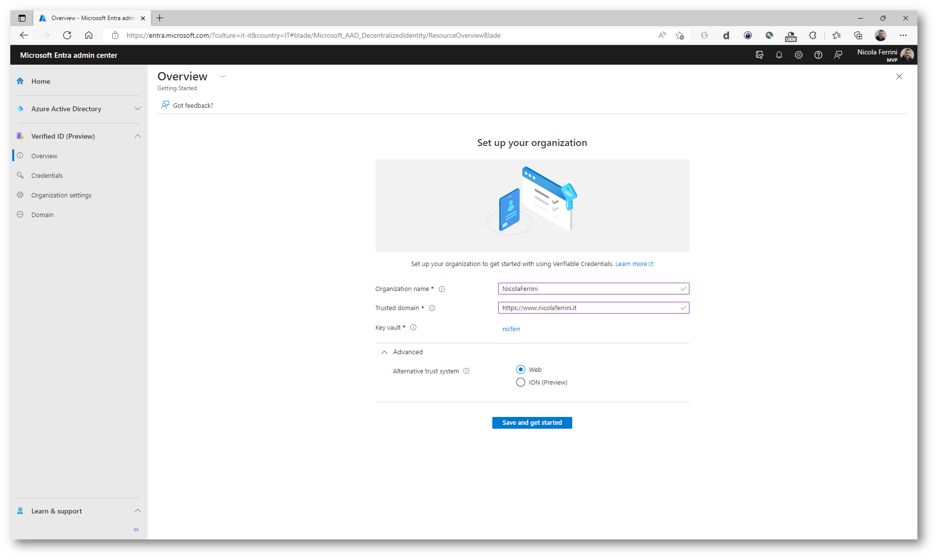Close the Overview blade with X
Screen dimensions: 938x560
pyautogui.click(x=899, y=76)
